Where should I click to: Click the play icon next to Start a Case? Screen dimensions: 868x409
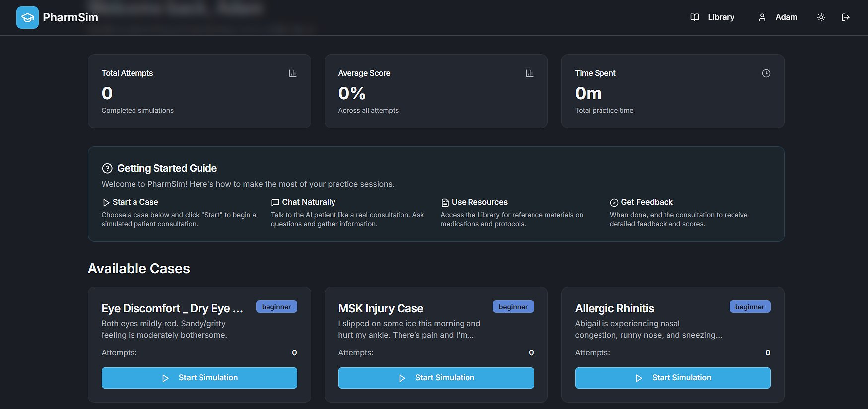(x=106, y=202)
